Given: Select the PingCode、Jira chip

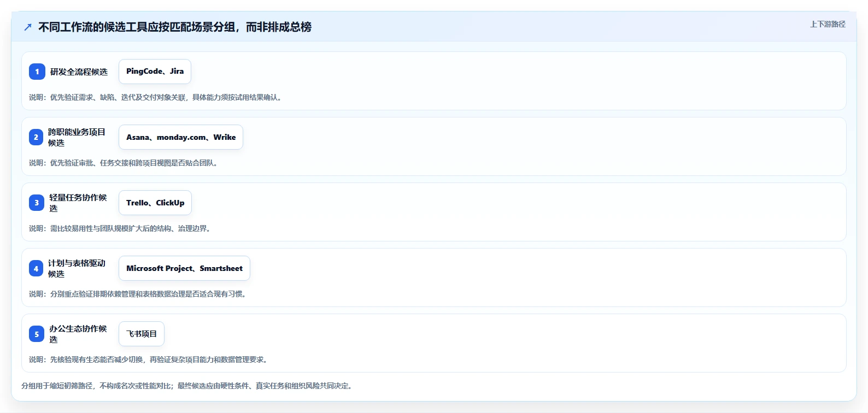Looking at the screenshot, I should pos(155,72).
